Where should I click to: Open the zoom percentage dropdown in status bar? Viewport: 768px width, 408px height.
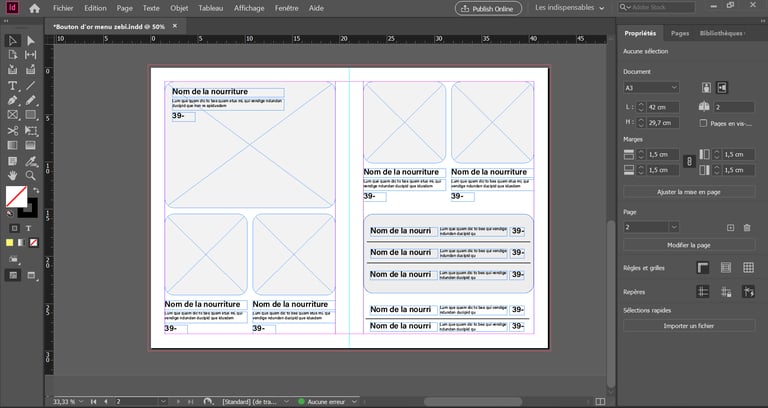point(83,401)
